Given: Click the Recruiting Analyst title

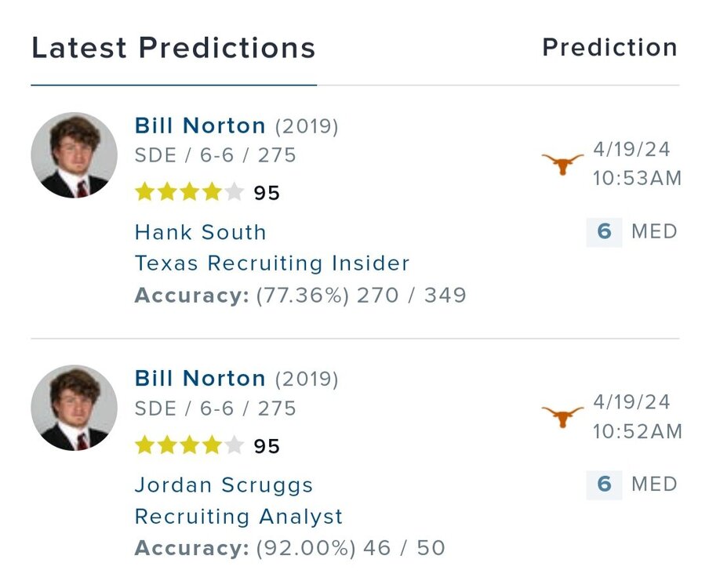Looking at the screenshot, I should click(238, 517).
